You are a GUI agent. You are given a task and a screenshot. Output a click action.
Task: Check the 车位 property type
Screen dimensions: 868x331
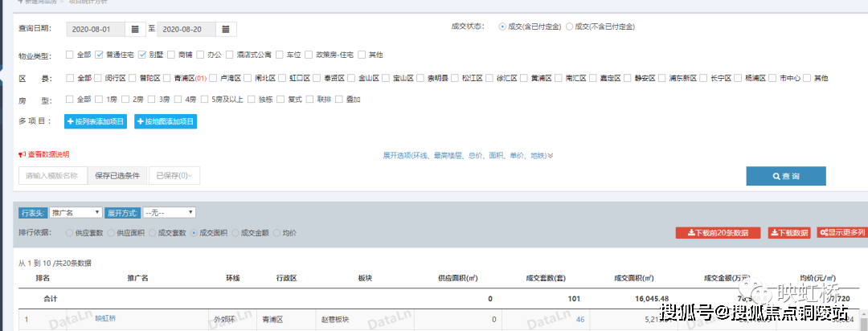(280, 55)
